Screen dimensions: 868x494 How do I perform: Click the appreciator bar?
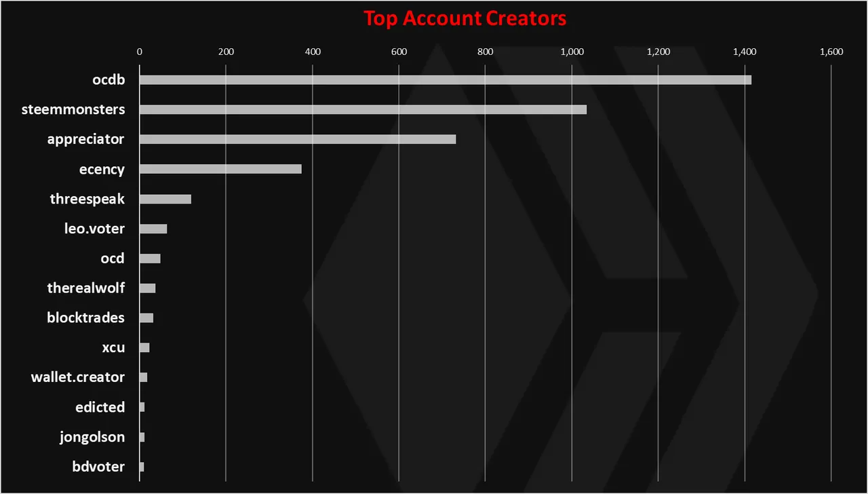(298, 140)
